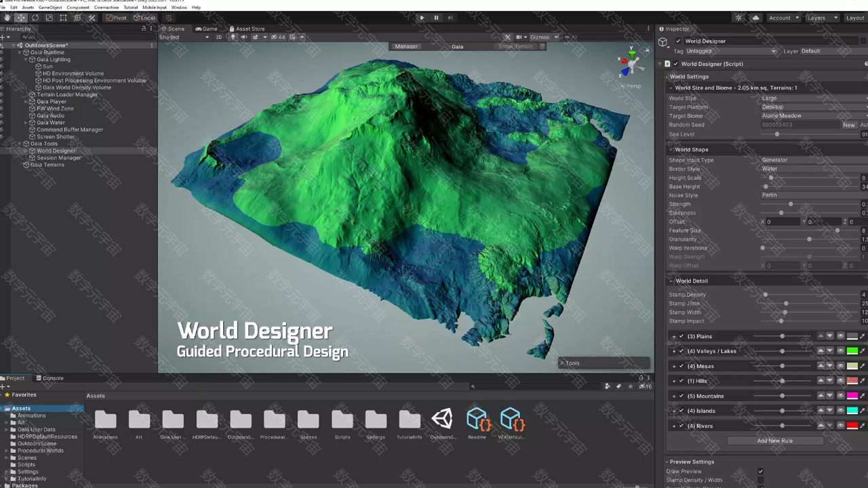Select the combined Transform tool

pyautogui.click(x=77, y=18)
